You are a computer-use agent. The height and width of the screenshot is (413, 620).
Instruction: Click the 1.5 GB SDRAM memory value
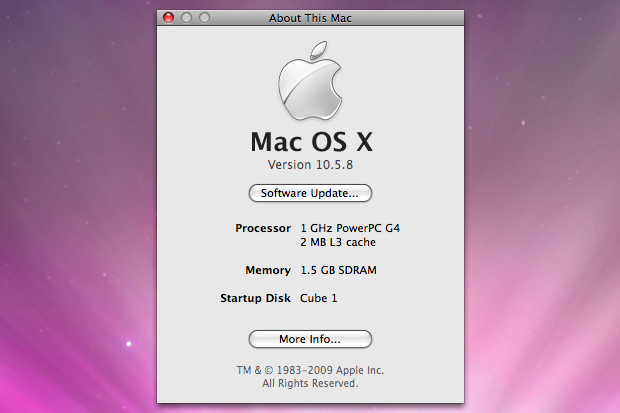click(x=338, y=270)
